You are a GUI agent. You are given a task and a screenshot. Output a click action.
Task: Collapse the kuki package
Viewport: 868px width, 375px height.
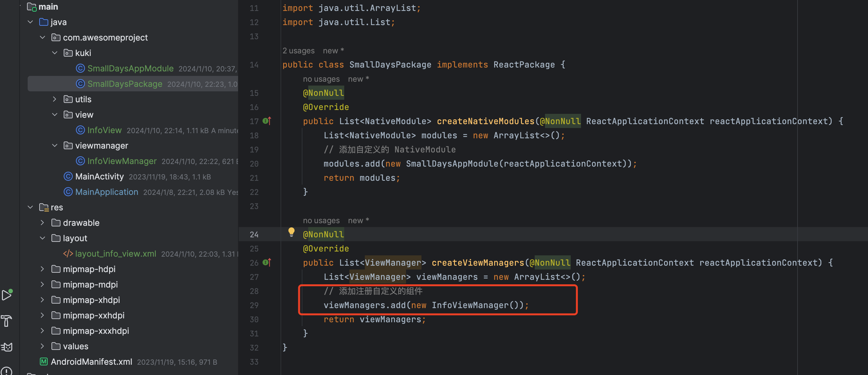point(55,53)
